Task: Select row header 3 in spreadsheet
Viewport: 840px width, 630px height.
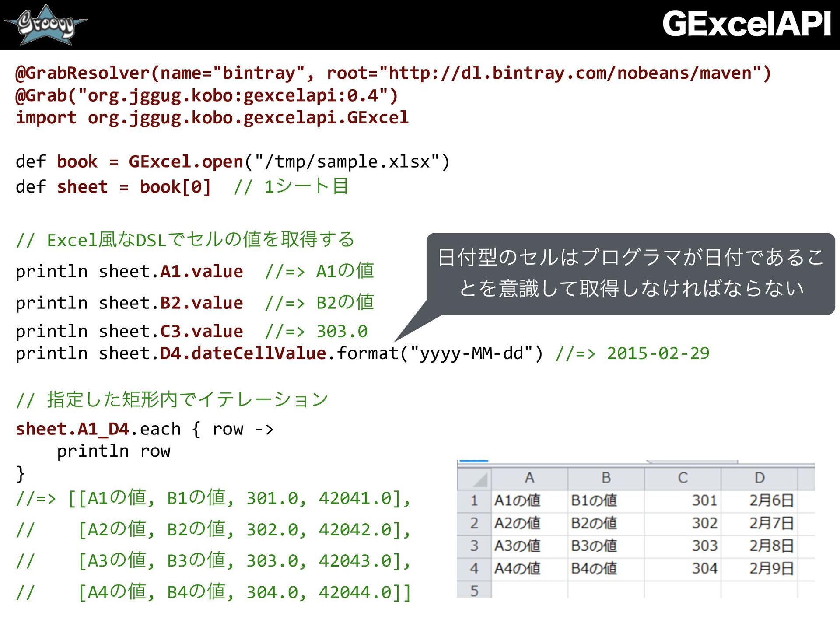Action: point(474,546)
